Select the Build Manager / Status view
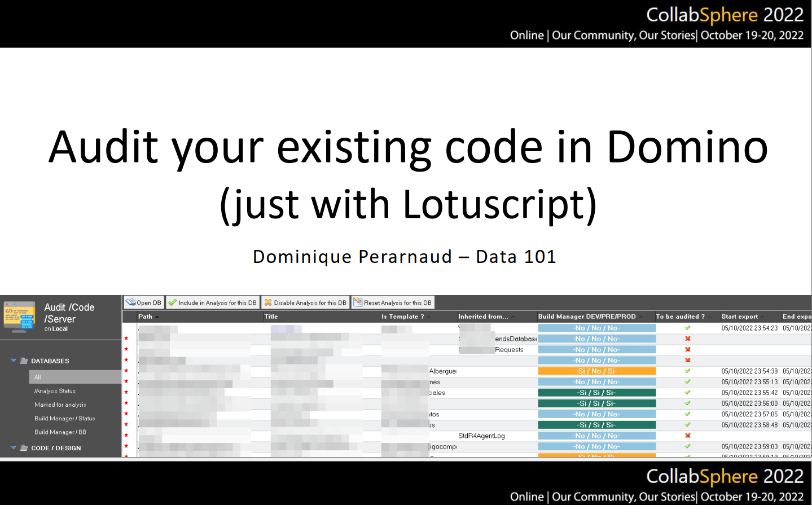 64,419
